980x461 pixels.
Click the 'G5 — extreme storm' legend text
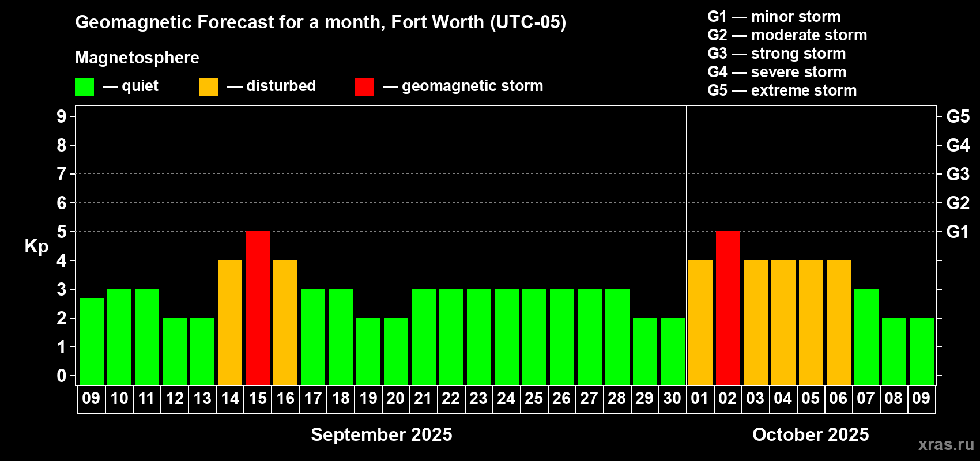[x=782, y=90]
